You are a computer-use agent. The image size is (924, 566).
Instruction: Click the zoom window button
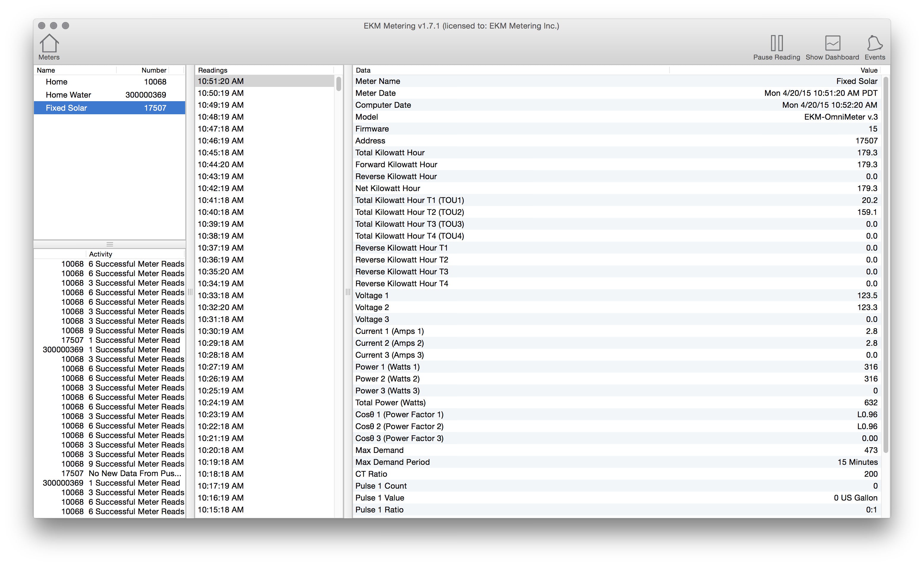65,26
